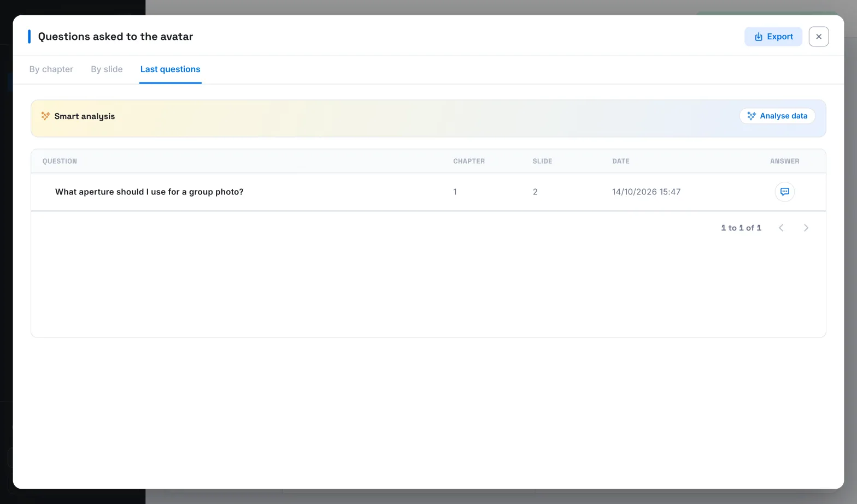The image size is (857, 504).
Task: Click the 'Smart analysis' label
Action: click(x=85, y=116)
